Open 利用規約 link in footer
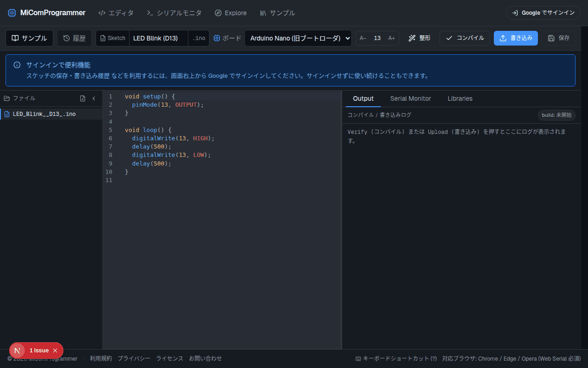 pos(101,358)
